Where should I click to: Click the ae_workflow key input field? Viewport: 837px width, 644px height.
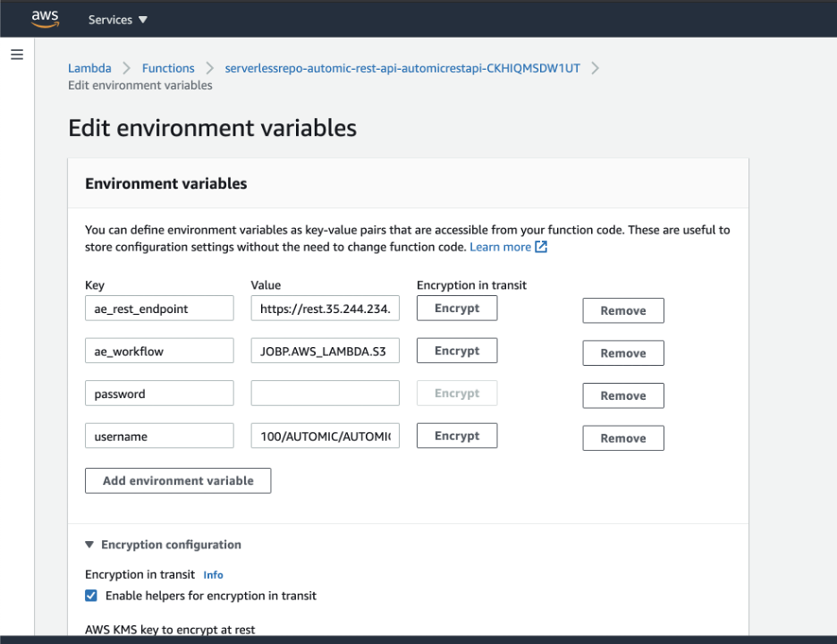(x=159, y=352)
